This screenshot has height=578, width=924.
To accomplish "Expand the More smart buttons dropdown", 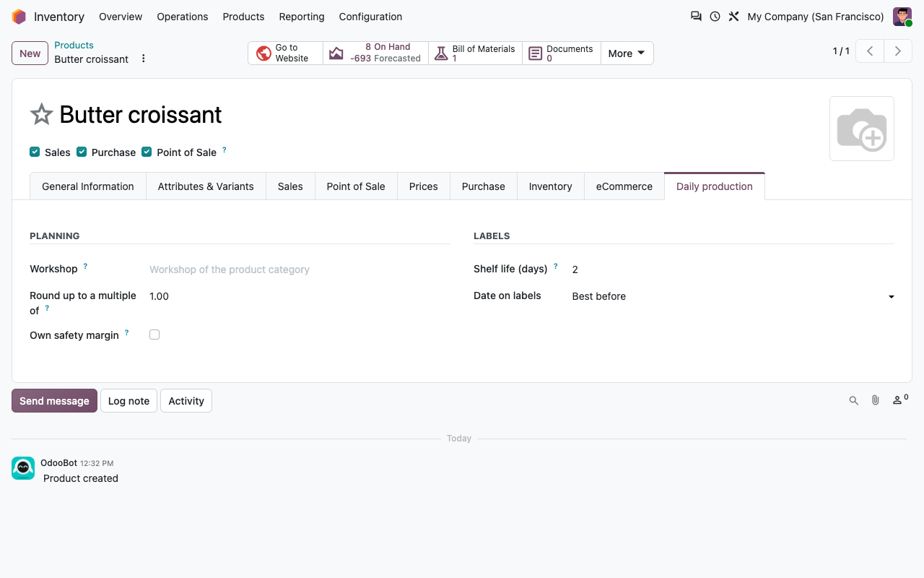I will [627, 53].
